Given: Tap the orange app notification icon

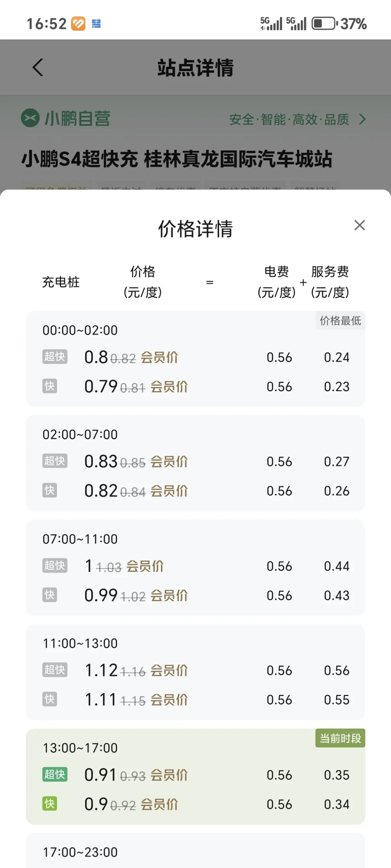Looking at the screenshot, I should [78, 24].
